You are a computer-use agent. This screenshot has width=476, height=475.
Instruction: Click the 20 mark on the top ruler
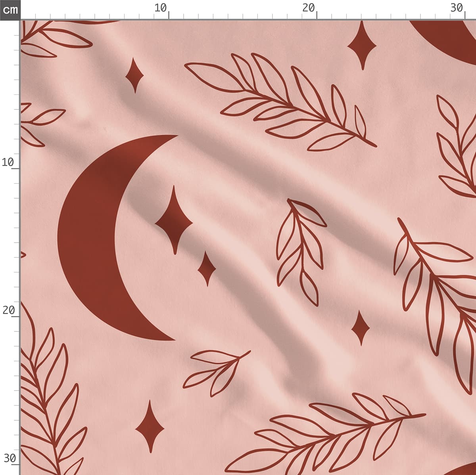309,8
